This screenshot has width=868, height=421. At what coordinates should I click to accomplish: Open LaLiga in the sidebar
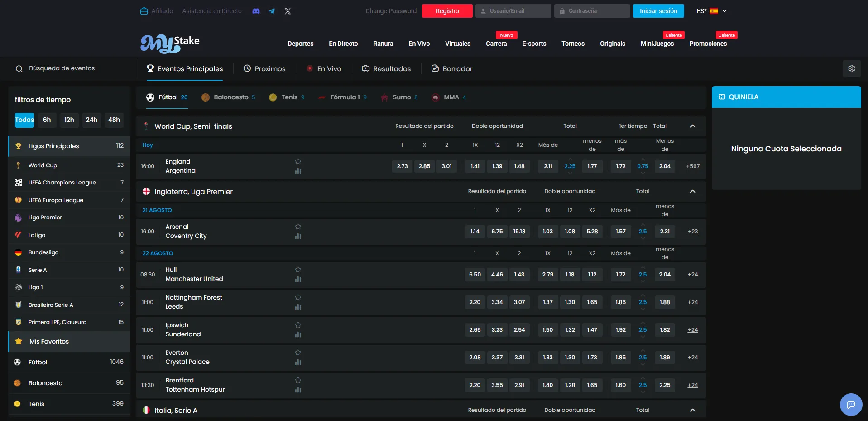[x=69, y=235]
